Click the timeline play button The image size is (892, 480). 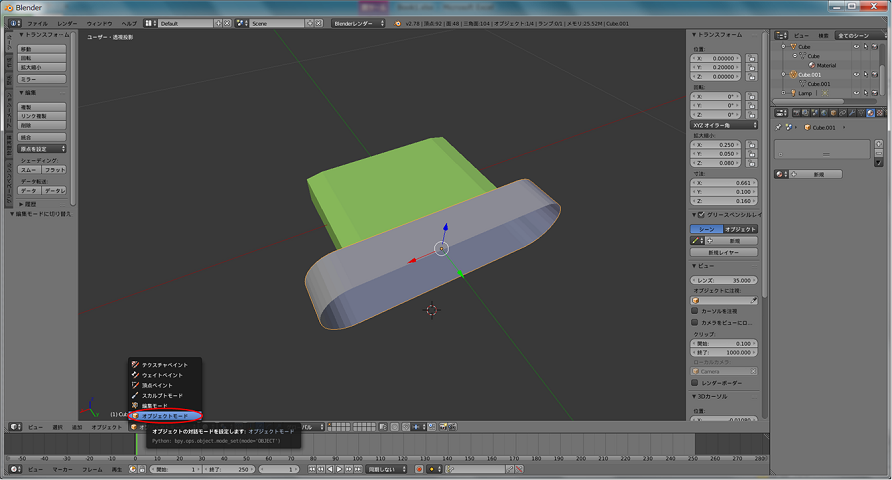click(x=340, y=469)
